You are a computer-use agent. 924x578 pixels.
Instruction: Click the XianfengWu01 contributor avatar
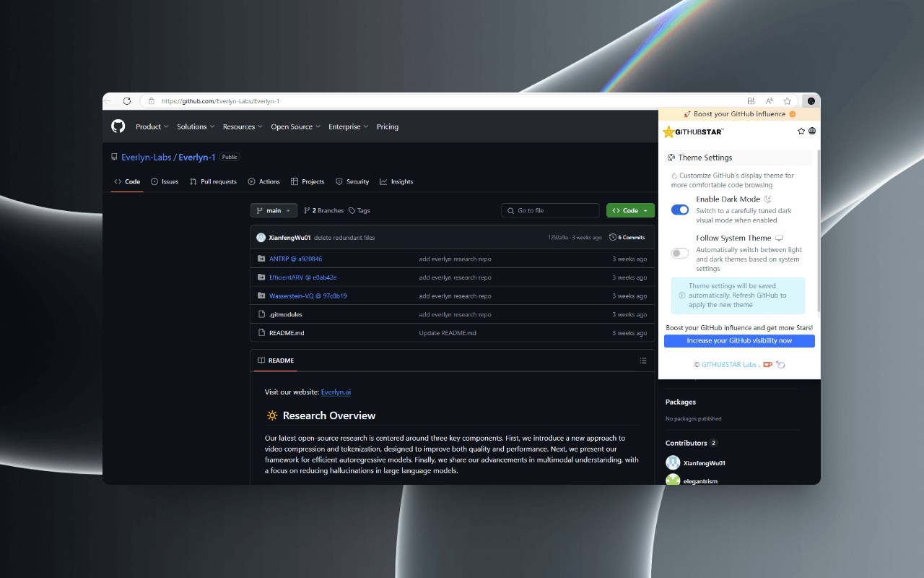click(x=673, y=463)
